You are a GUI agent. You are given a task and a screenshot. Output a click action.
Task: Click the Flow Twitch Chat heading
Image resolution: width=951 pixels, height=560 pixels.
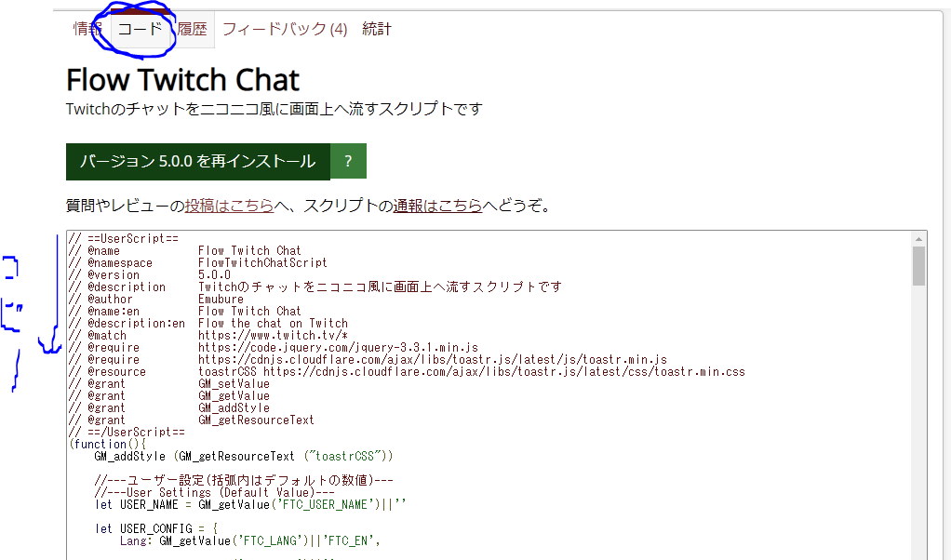[182, 80]
